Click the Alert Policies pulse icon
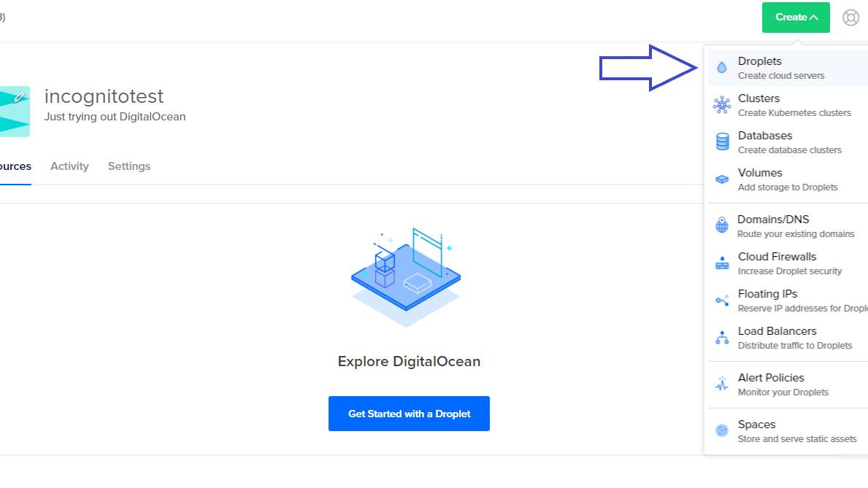Screen dimensions: 868x488 [x=722, y=384]
